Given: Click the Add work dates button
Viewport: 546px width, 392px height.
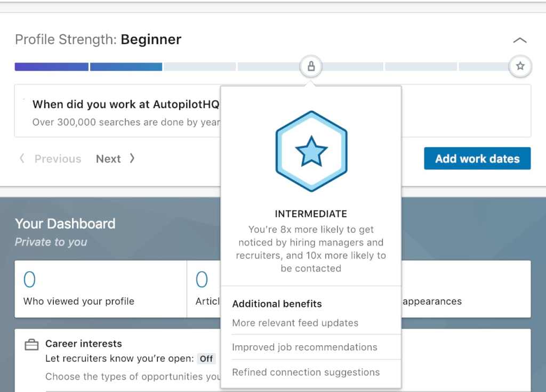Looking at the screenshot, I should pyautogui.click(x=477, y=158).
